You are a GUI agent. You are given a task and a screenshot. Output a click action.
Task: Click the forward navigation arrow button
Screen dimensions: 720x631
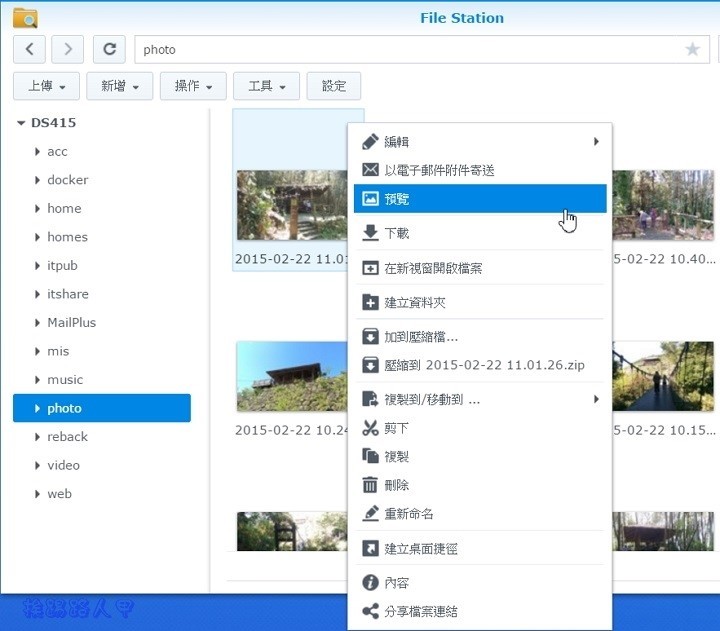pyautogui.click(x=67, y=49)
